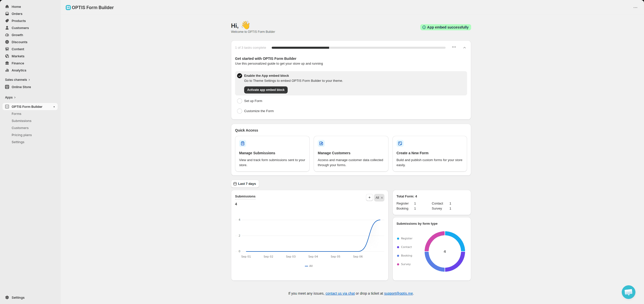This screenshot has height=304, width=644.
Task: Expand the Apps section
Action: 10,97
